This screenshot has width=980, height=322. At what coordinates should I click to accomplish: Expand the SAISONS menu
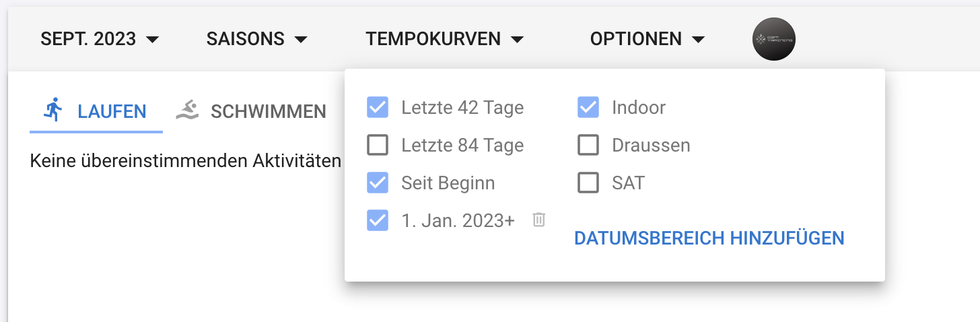[x=257, y=39]
